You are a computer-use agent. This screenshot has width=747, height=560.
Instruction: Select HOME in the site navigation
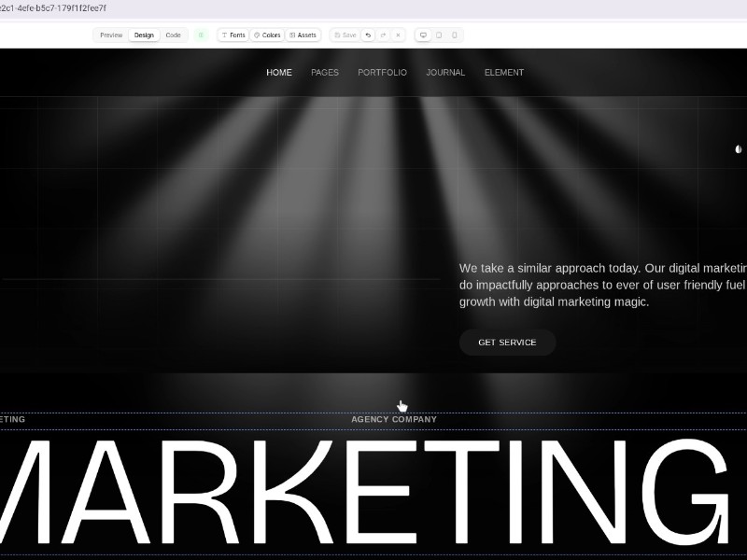pos(278,72)
